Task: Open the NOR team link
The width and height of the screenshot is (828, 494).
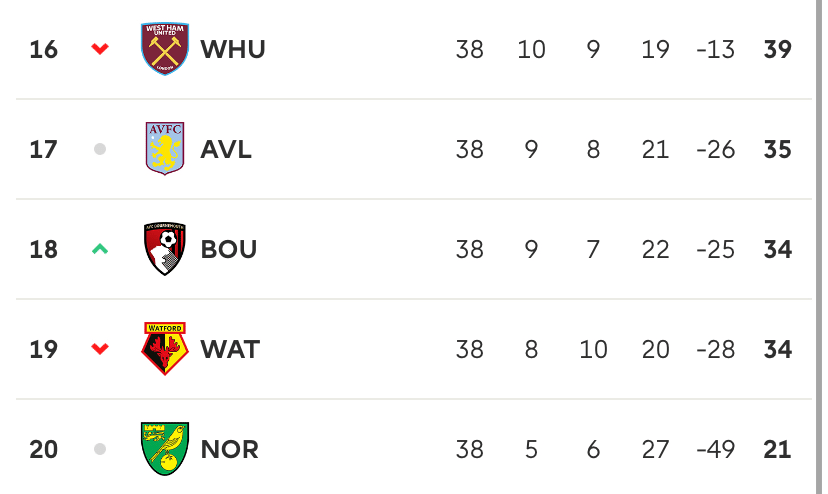Action: tap(230, 449)
